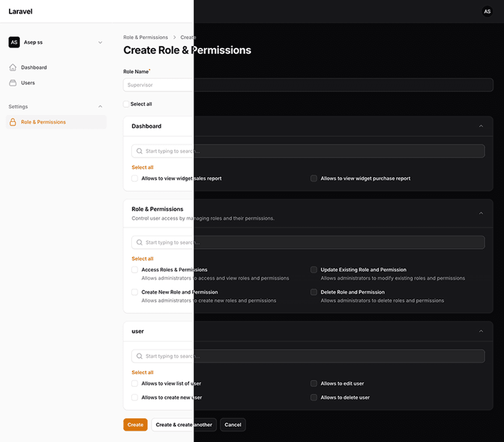Click the search icon in Role & Permissions section
This screenshot has width=504, height=442.
point(139,243)
